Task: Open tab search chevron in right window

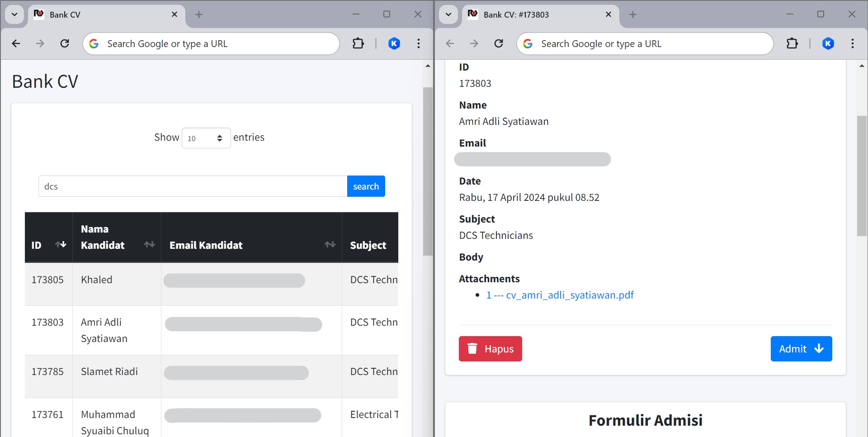Action: [448, 14]
